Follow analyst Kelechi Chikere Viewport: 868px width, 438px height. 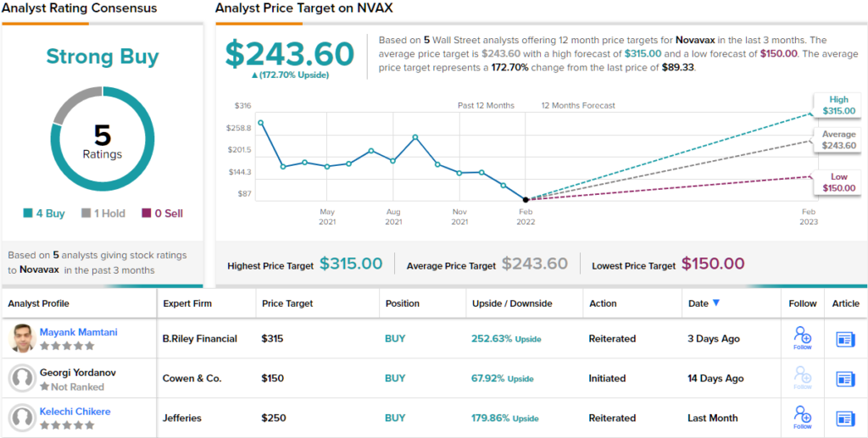pyautogui.click(x=802, y=416)
